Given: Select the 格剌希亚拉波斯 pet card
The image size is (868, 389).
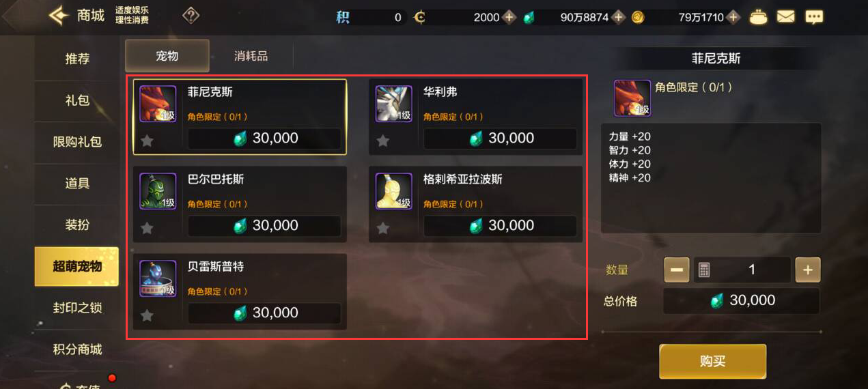Looking at the screenshot, I should coord(476,204).
